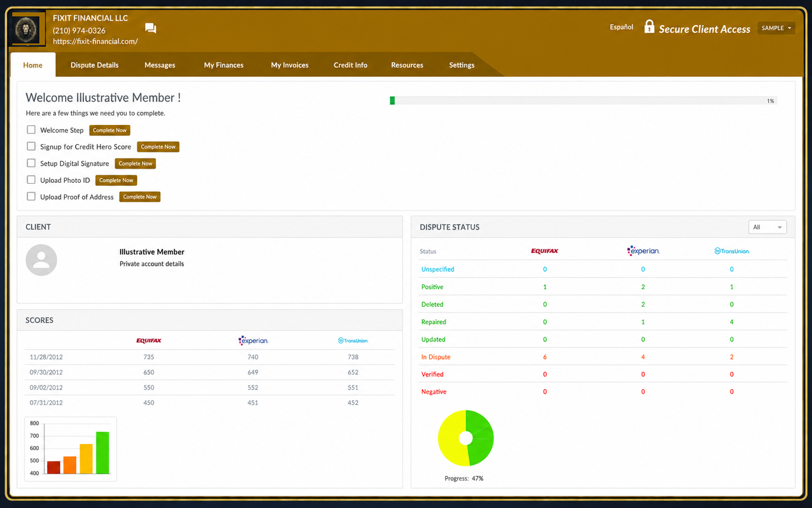Screen dimensions: 812x508
Task: Click the Repaired status label
Action: 434,322
